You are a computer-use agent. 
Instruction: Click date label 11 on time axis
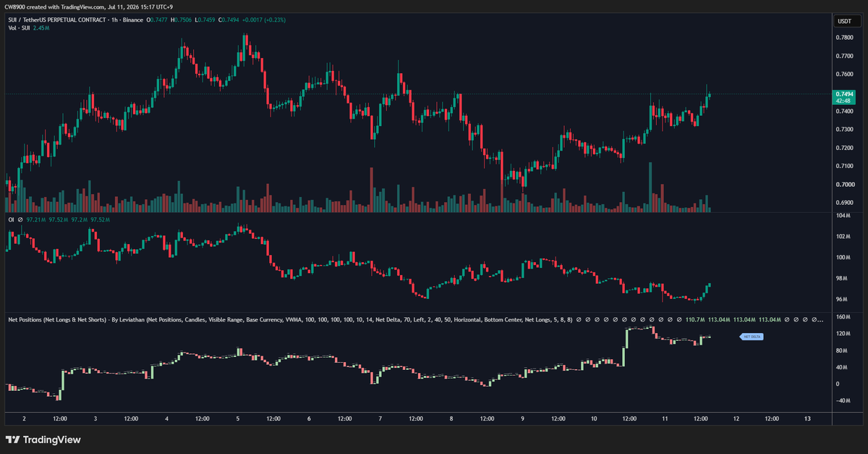coord(665,419)
